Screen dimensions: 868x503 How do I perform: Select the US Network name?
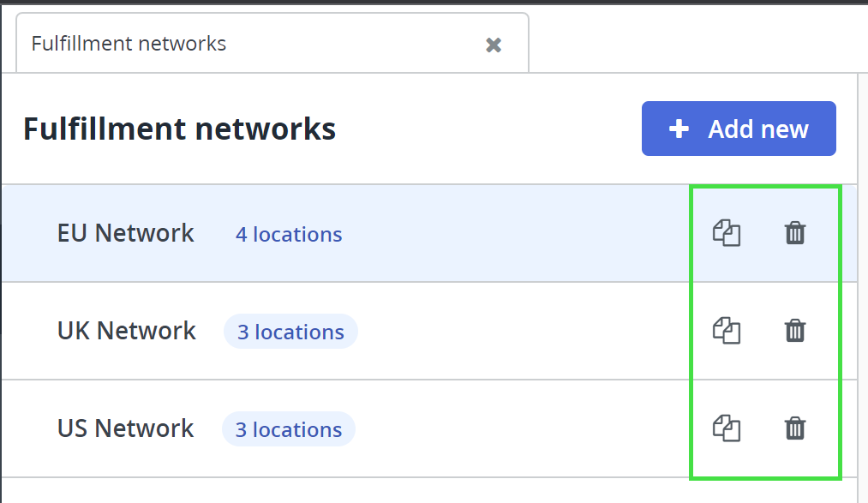tap(126, 428)
